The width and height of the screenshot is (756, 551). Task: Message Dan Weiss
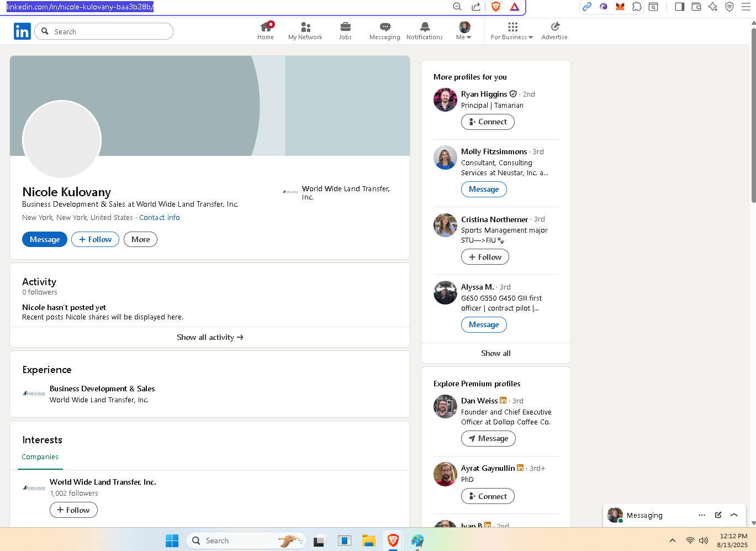488,438
